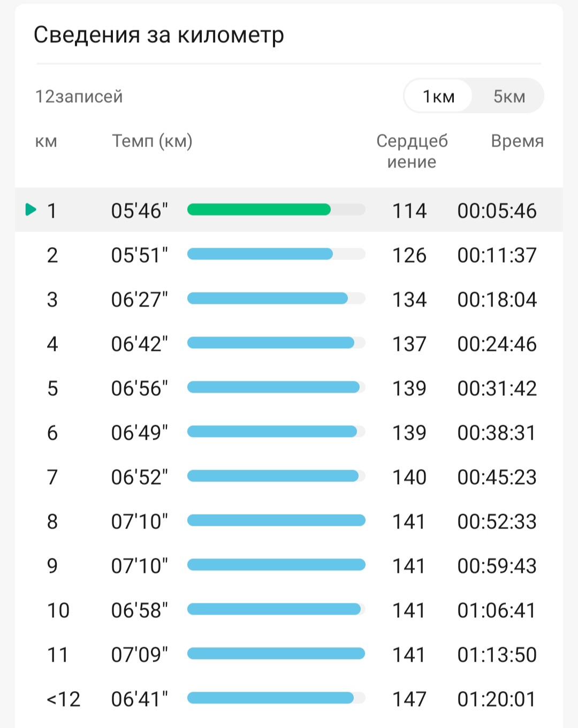This screenshot has height=728, width=578.
Task: Select the kilometer 7 row with pace 06'52"
Action: point(289,477)
